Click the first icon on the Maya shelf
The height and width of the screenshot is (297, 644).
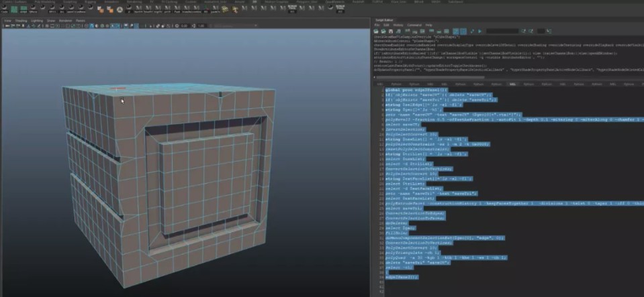6,9
